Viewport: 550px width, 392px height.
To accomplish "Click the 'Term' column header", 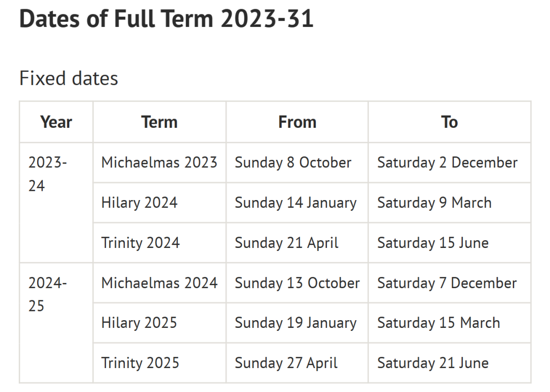I will point(159,122).
